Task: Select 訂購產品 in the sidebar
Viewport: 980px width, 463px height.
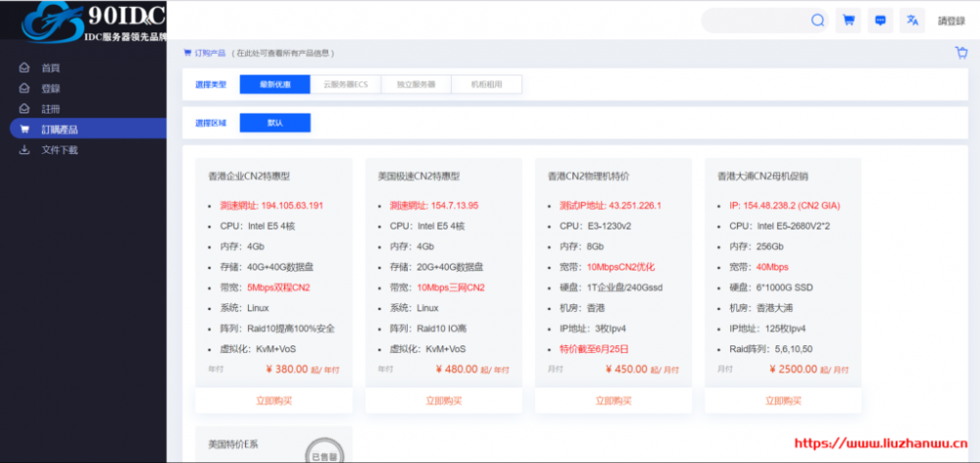Action: tap(59, 129)
